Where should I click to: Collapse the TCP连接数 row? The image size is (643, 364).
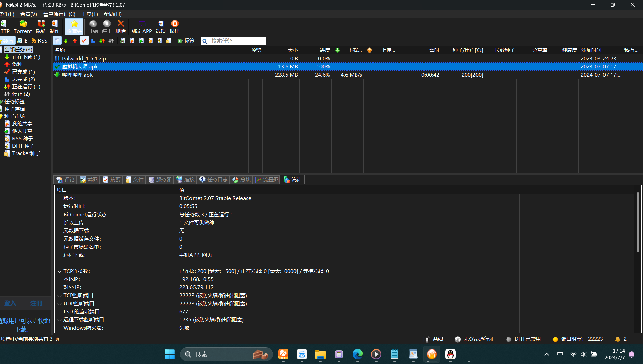point(59,271)
